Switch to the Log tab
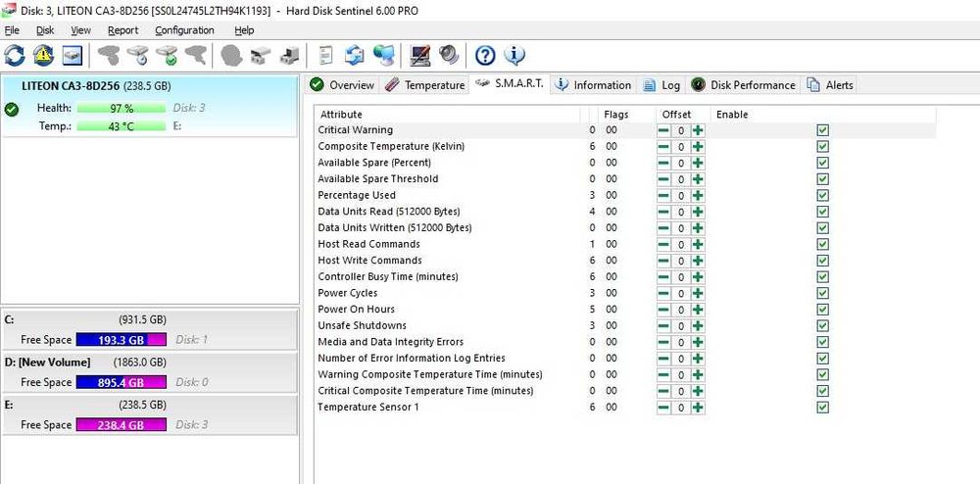Image resolution: width=980 pixels, height=484 pixels. pos(661,85)
